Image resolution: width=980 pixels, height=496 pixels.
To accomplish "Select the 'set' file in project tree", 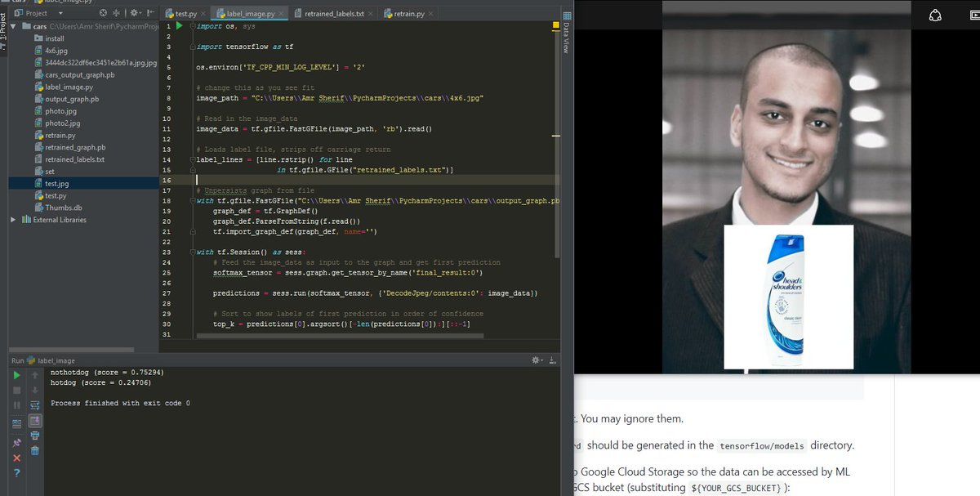I will pyautogui.click(x=44, y=172).
